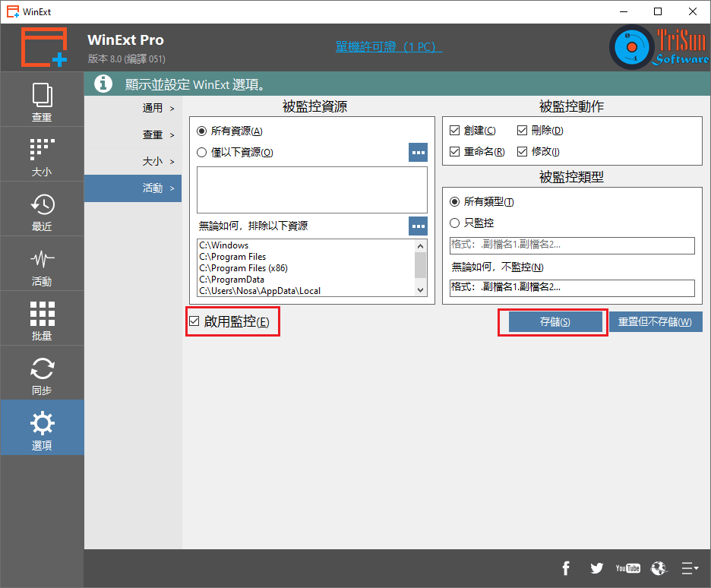The width and height of the screenshot is (711, 588).
Task: Select the C:\Program Files entry
Action: [x=232, y=257]
